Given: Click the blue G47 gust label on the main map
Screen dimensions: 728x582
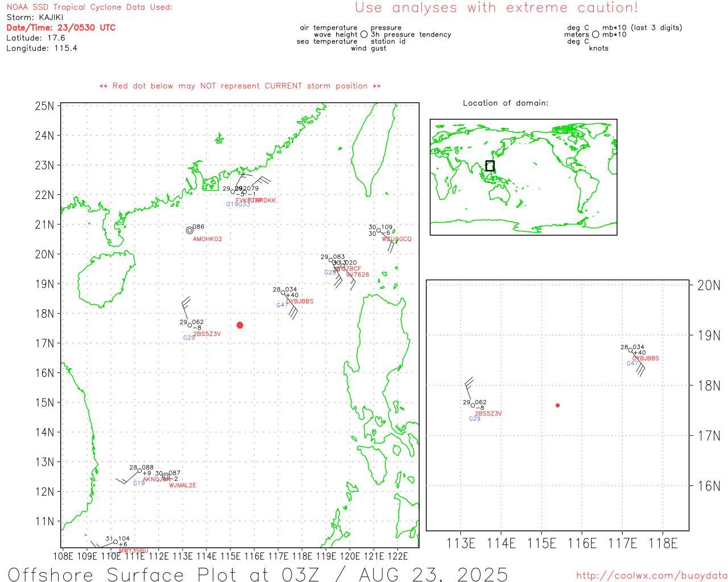Looking at the screenshot, I should (282, 305).
